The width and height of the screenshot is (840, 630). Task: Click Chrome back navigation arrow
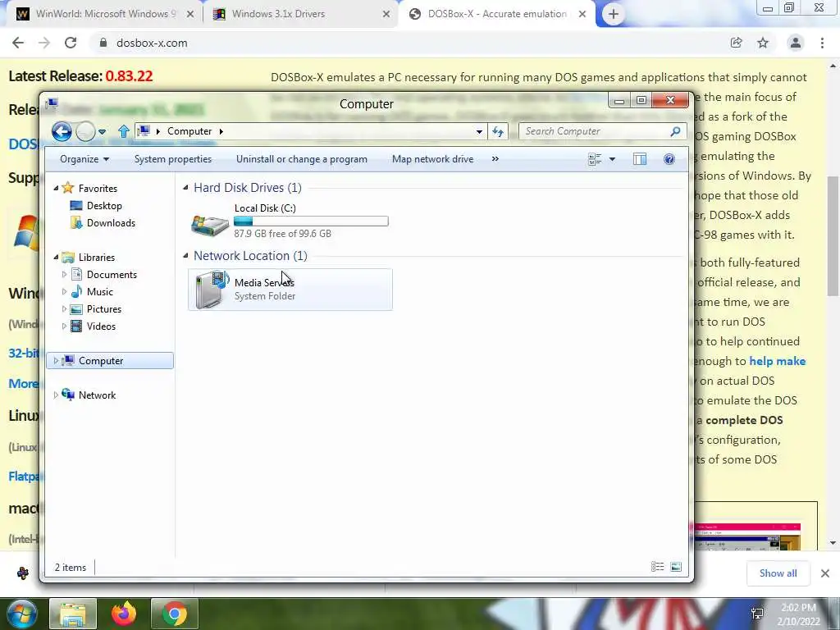(x=18, y=43)
